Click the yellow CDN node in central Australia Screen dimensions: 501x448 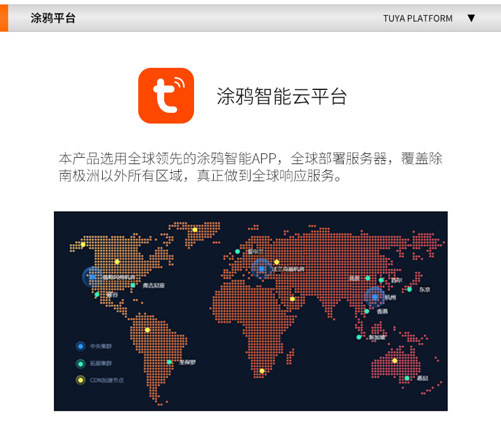(394, 361)
